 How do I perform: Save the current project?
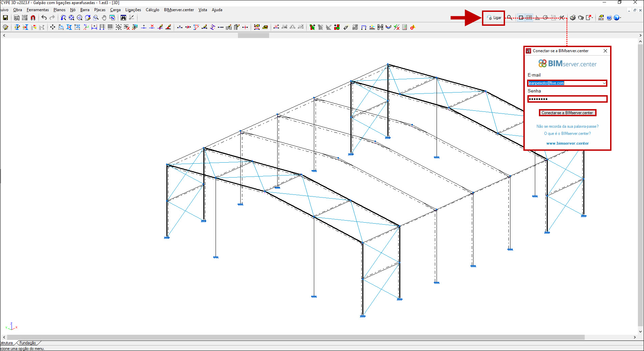(x=5, y=18)
